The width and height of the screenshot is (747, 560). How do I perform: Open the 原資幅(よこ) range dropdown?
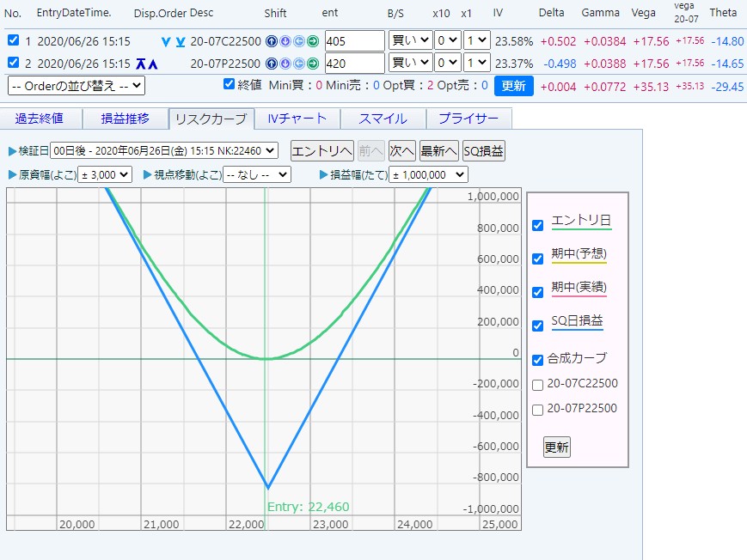(105, 174)
